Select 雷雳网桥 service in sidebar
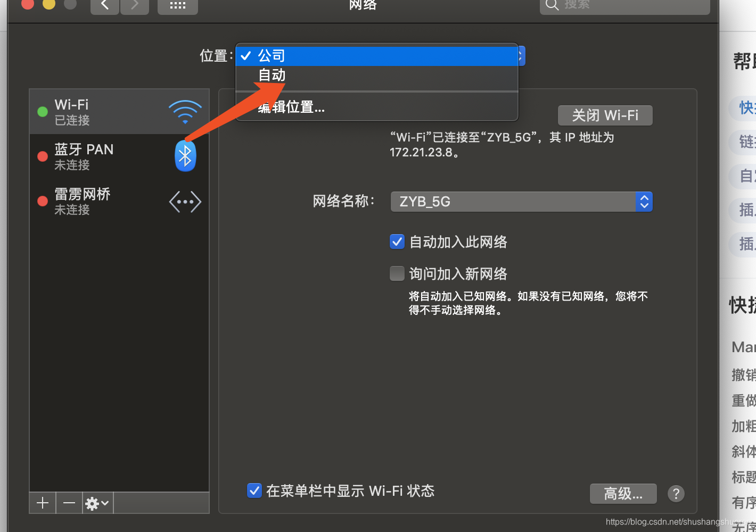Screen dimensions: 756x532 coord(119,201)
